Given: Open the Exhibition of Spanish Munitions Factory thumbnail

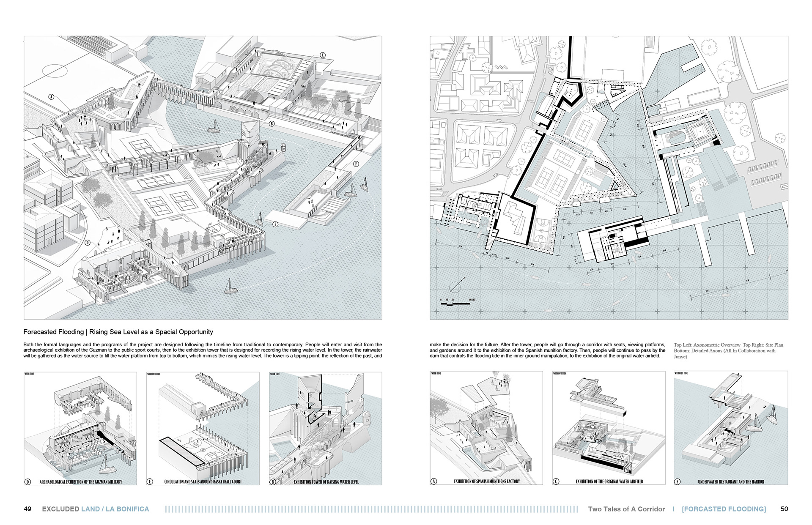Looking at the screenshot, I should click(x=486, y=428).
